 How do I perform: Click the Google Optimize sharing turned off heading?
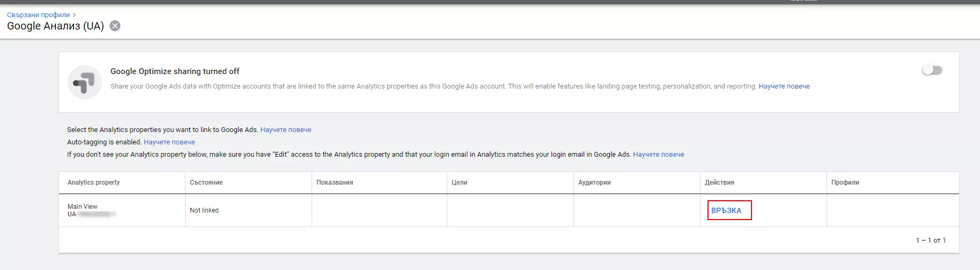[x=175, y=71]
